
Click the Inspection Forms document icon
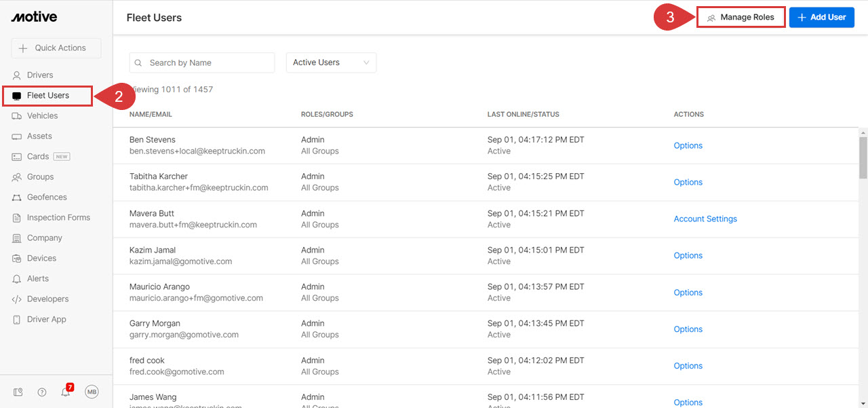pyautogui.click(x=17, y=218)
